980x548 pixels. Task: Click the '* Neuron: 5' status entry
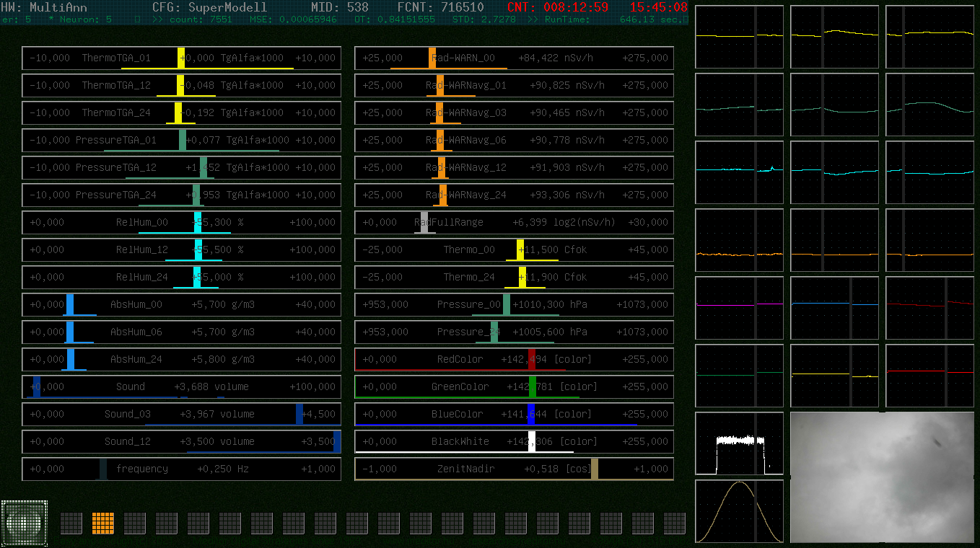click(80, 19)
